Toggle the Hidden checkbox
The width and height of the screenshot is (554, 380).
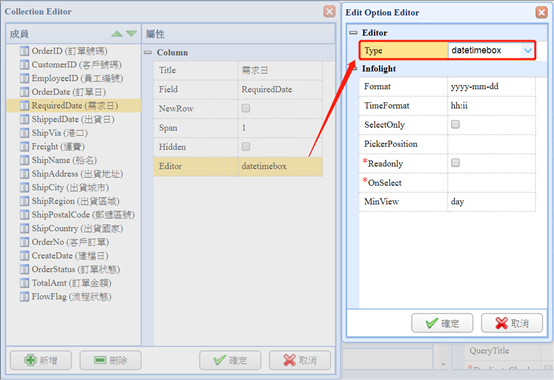point(246,147)
